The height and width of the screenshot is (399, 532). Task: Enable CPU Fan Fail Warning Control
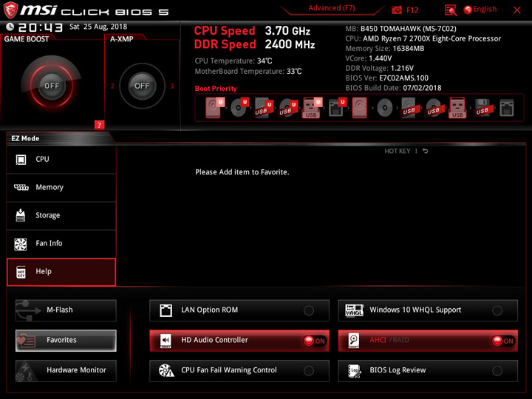point(239,370)
